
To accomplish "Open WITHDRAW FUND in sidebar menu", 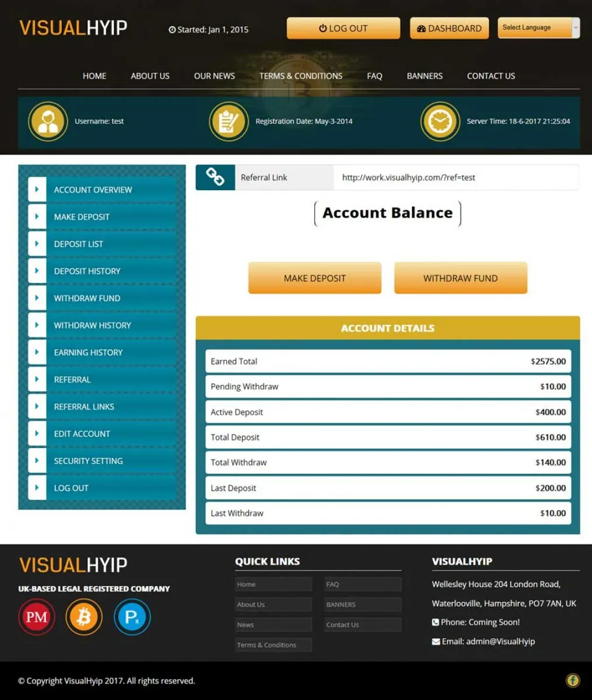I will coord(102,298).
